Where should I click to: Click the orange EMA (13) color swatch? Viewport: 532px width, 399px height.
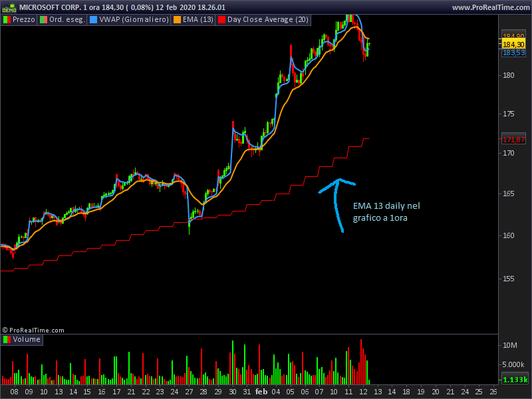click(177, 20)
